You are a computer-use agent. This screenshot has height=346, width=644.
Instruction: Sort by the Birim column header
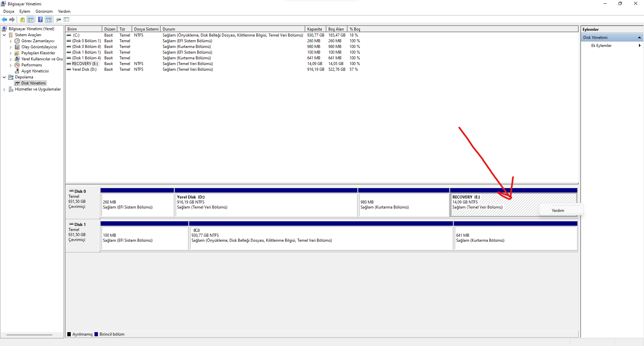click(84, 29)
